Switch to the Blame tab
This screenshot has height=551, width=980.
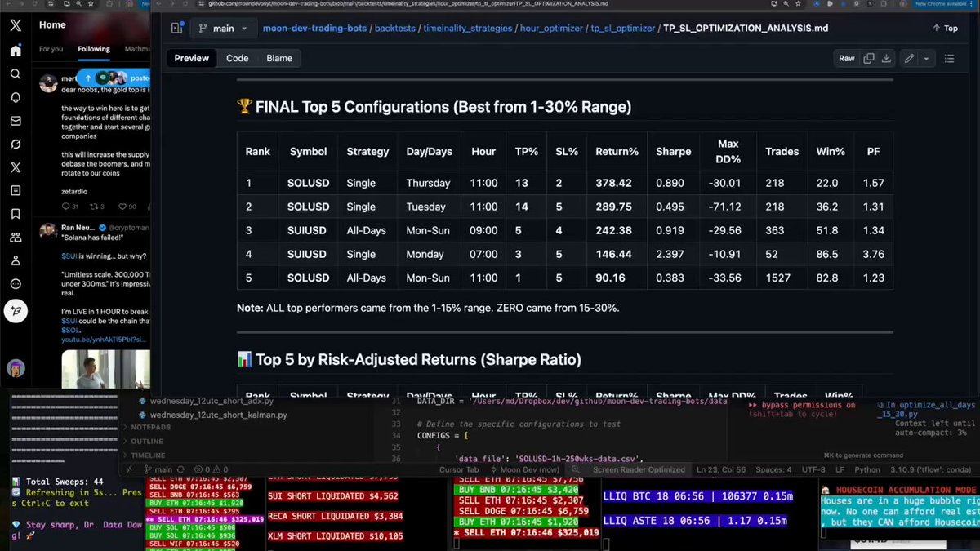[279, 58]
